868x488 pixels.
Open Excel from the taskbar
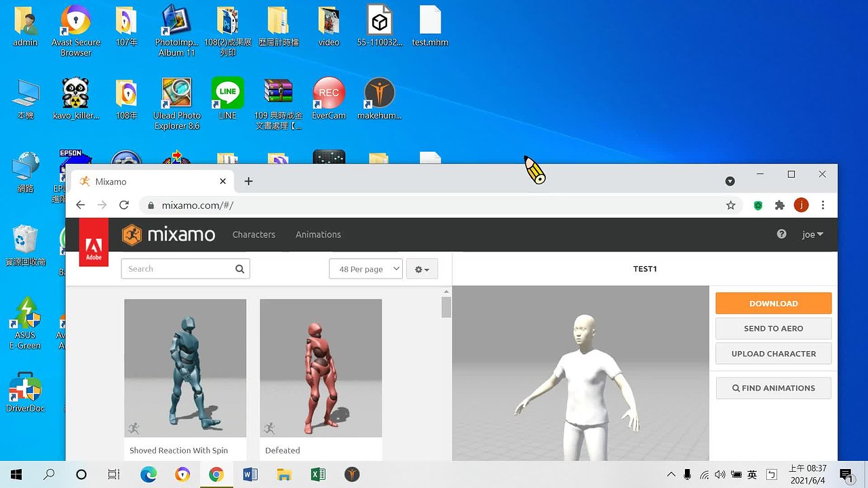pyautogui.click(x=318, y=474)
